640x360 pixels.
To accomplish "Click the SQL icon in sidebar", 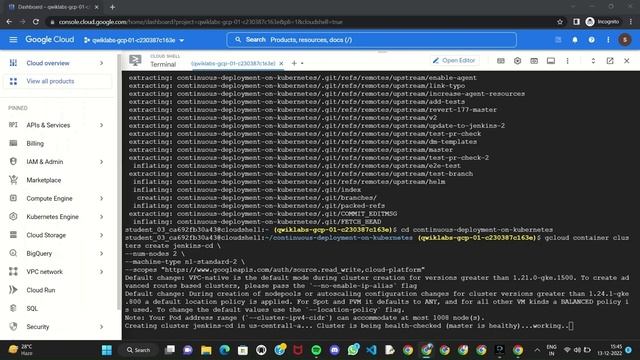I will point(13,308).
